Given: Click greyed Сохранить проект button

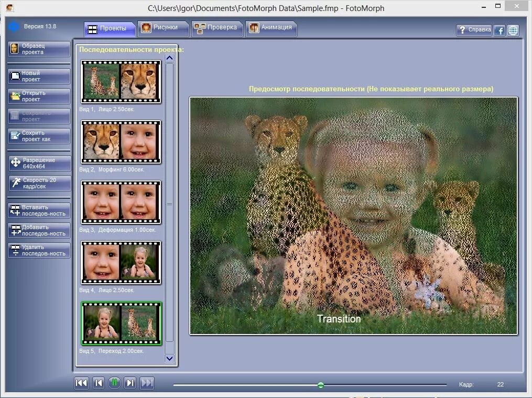Looking at the screenshot, I should (39, 116).
